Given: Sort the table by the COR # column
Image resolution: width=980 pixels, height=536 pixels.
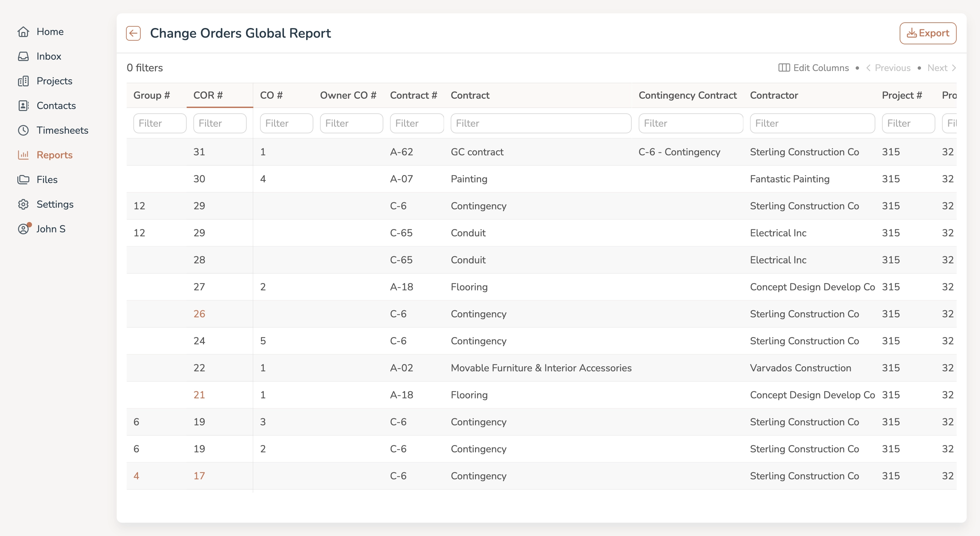Looking at the screenshot, I should (x=208, y=95).
